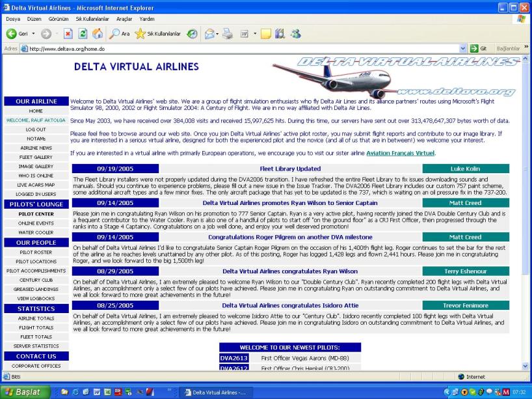Click the DVA2613 pilot ID cell
The height and width of the screenshot is (399, 532).
[x=233, y=358]
